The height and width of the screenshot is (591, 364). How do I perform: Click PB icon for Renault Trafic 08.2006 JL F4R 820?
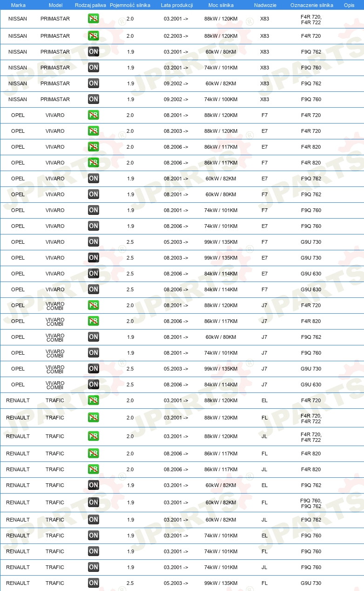(94, 469)
